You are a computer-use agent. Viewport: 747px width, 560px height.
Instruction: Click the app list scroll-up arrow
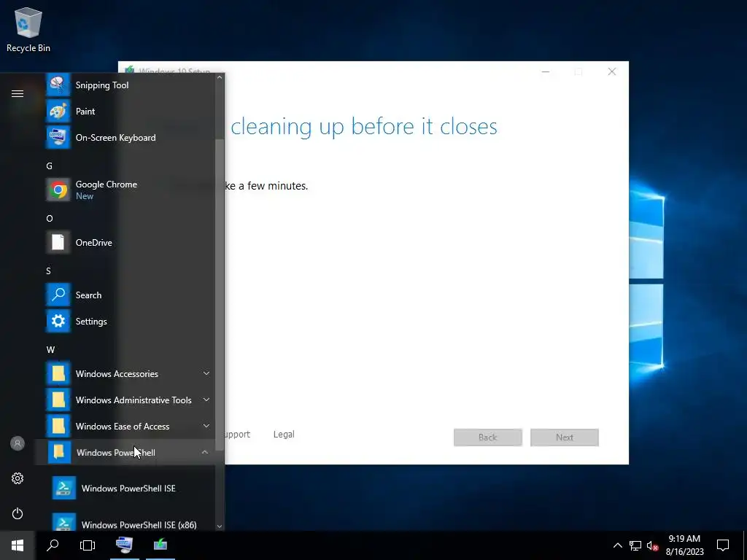point(220,77)
